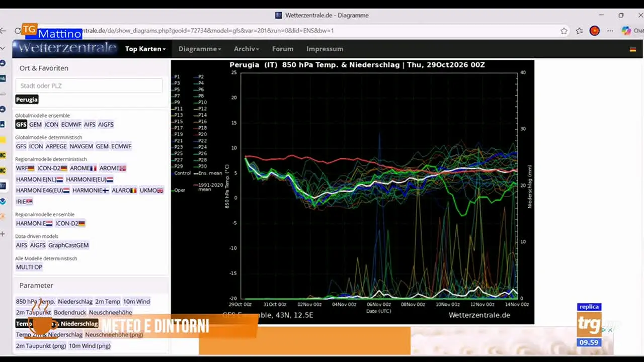Click the browser back arrow
This screenshot has width=644, height=362.
tap(4, 31)
